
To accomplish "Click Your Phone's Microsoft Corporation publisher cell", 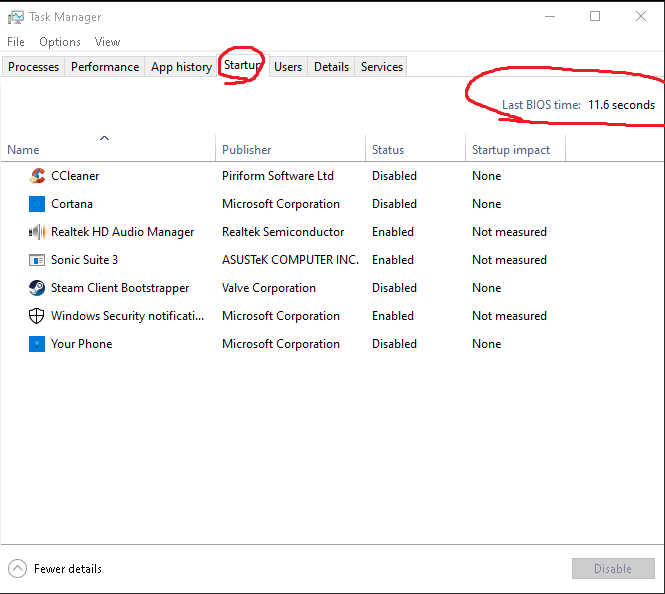I will click(x=281, y=344).
